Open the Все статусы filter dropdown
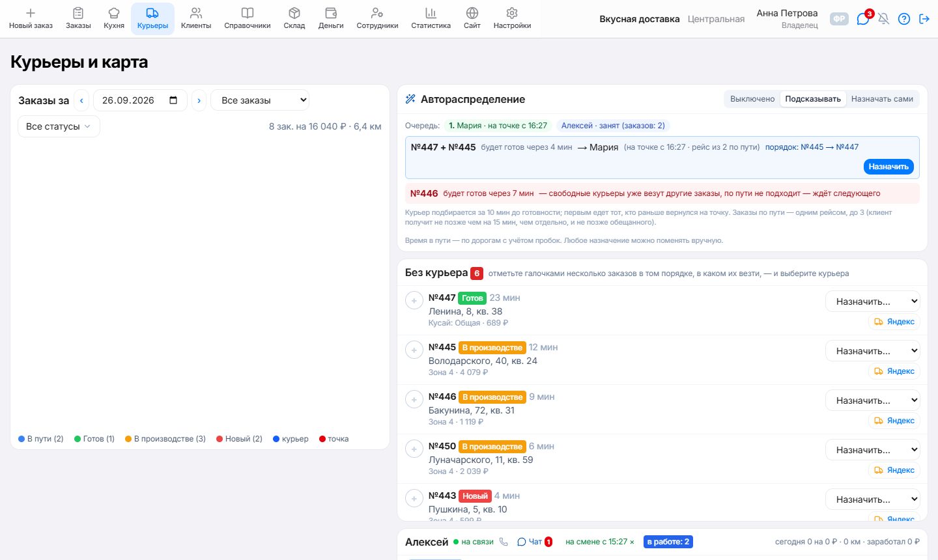Viewport: 938px width, 560px height. click(x=59, y=126)
